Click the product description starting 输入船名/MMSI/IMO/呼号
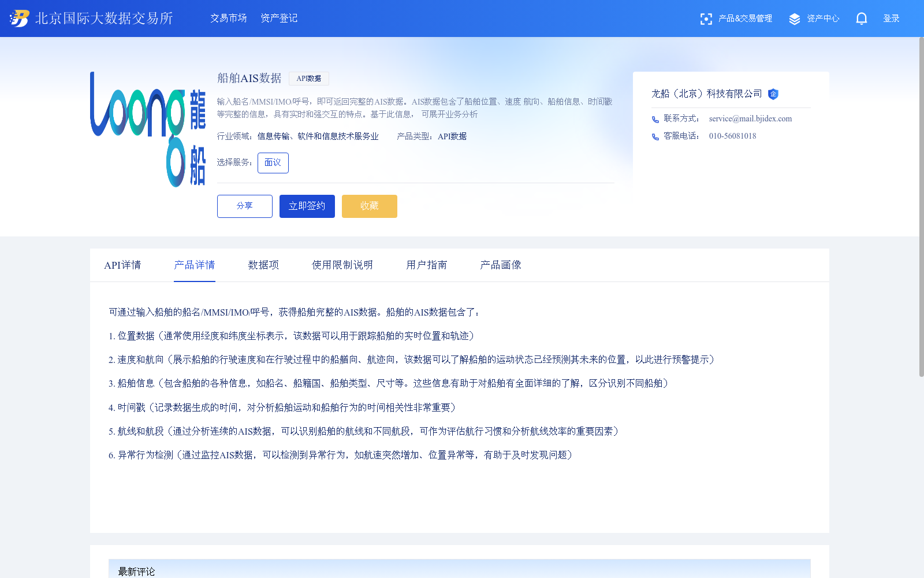The height and width of the screenshot is (578, 924). click(x=415, y=108)
